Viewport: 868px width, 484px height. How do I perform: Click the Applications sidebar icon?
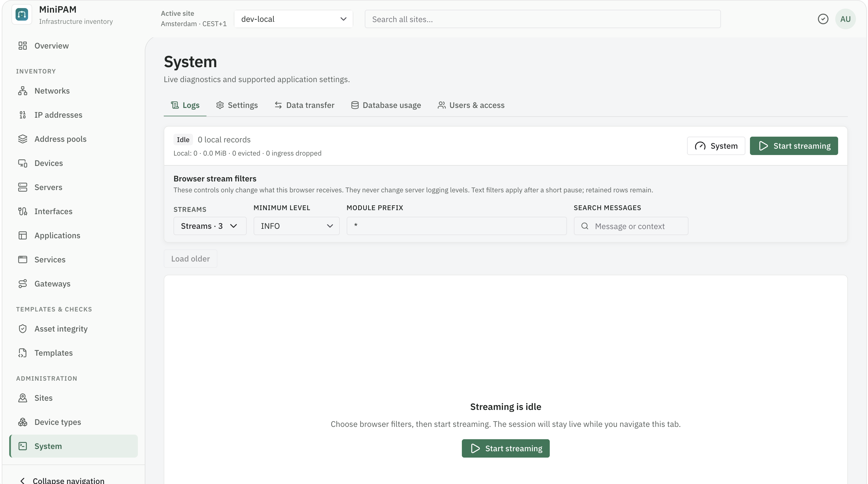tap(23, 235)
